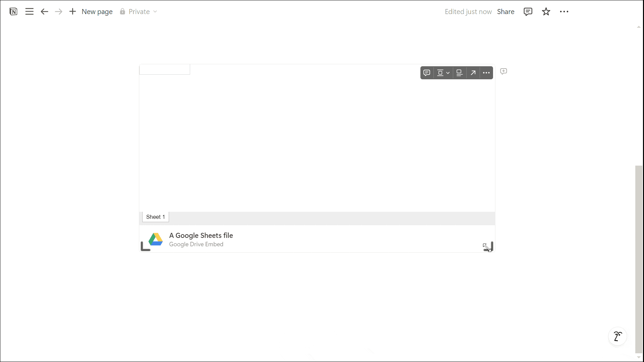Click the bottom-left embed resize handle
Viewport: 644px width, 362px height.
[x=145, y=247]
